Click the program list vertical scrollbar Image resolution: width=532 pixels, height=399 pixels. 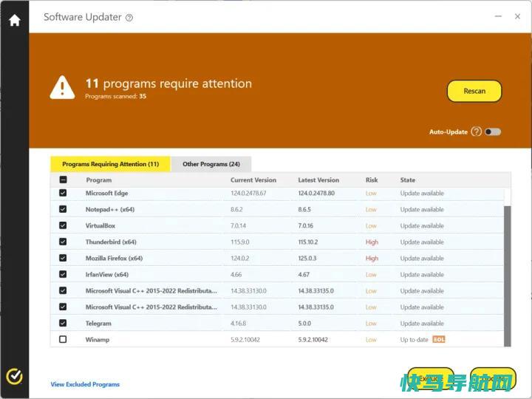(507, 276)
